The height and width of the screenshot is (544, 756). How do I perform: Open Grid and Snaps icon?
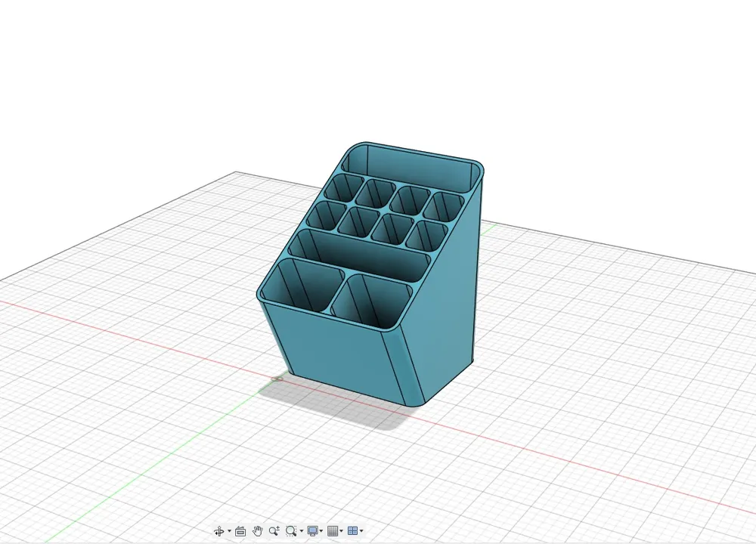click(333, 531)
